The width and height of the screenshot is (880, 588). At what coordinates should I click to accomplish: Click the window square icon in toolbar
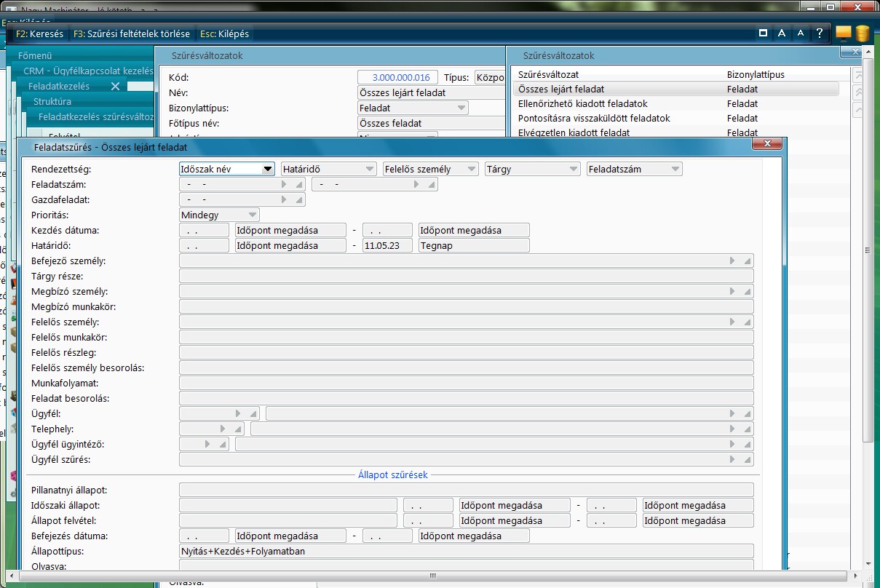[x=763, y=33]
